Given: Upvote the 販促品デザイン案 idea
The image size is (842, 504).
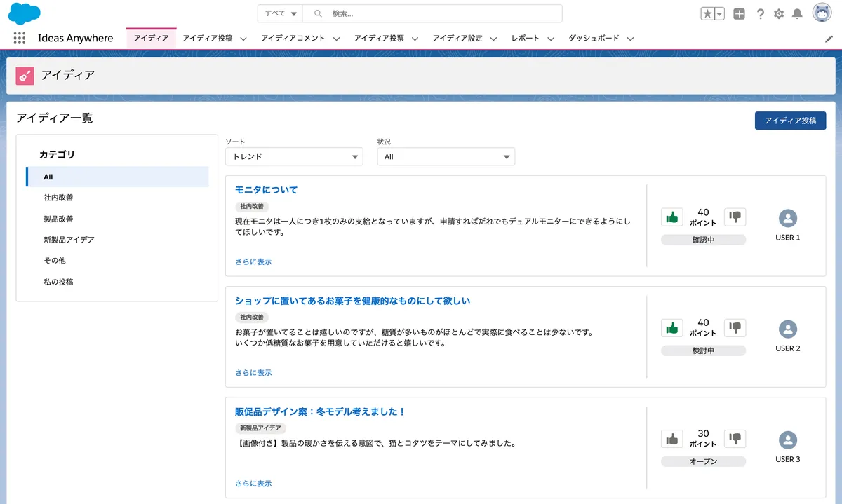Looking at the screenshot, I should [672, 439].
